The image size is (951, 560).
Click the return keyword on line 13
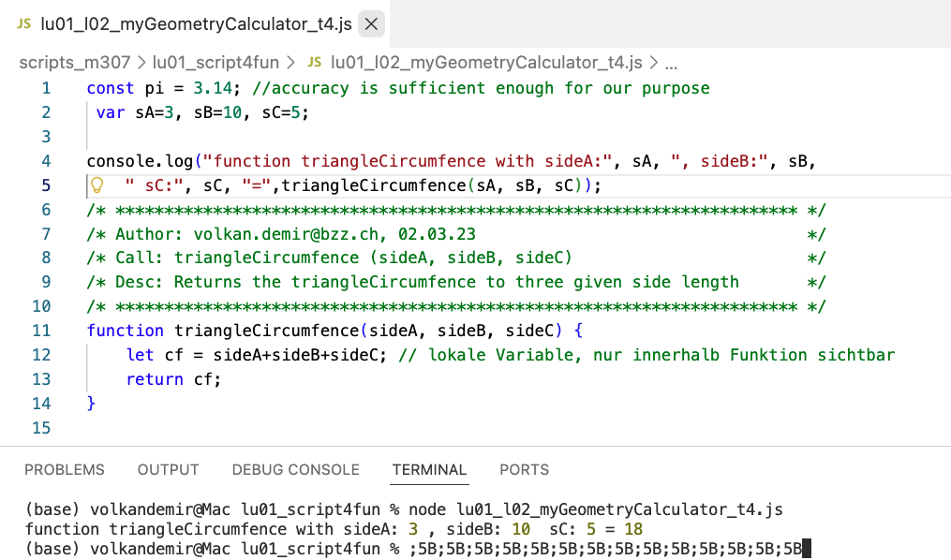(x=155, y=379)
